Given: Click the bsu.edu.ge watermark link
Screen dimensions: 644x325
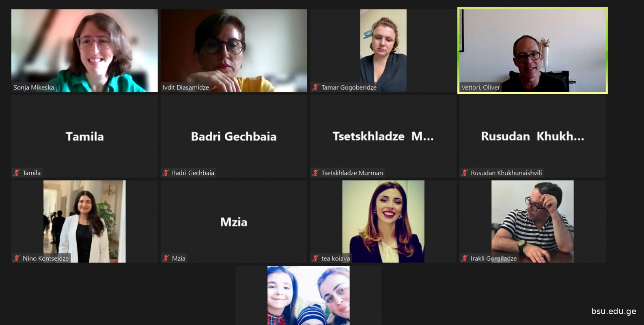Looking at the screenshot, I should [614, 311].
